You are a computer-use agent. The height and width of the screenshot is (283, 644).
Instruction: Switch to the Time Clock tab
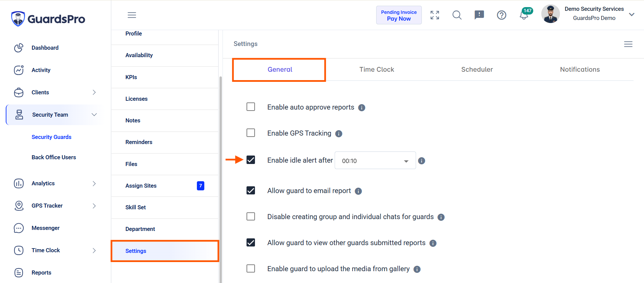point(377,69)
